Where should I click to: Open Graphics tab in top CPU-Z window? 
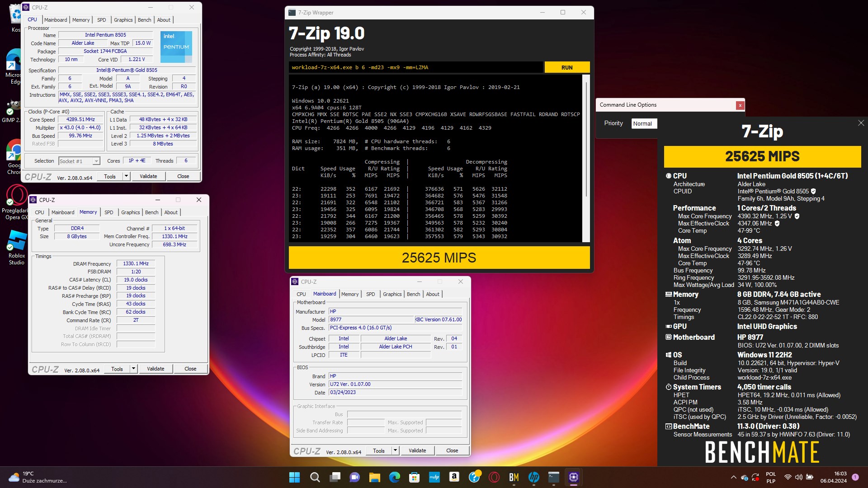[123, 20]
